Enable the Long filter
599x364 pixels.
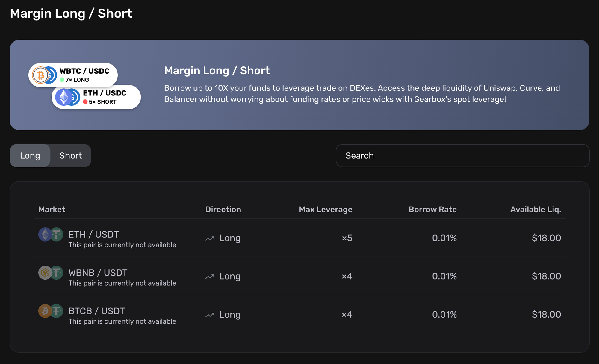click(30, 155)
